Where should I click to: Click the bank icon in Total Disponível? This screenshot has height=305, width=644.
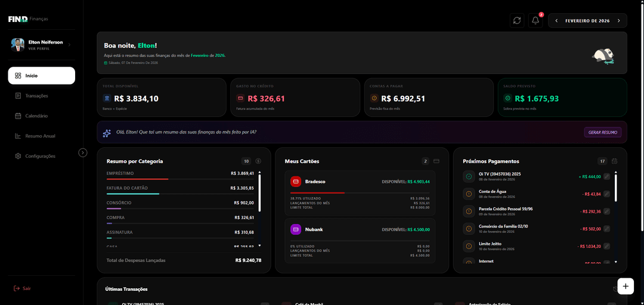click(x=107, y=98)
